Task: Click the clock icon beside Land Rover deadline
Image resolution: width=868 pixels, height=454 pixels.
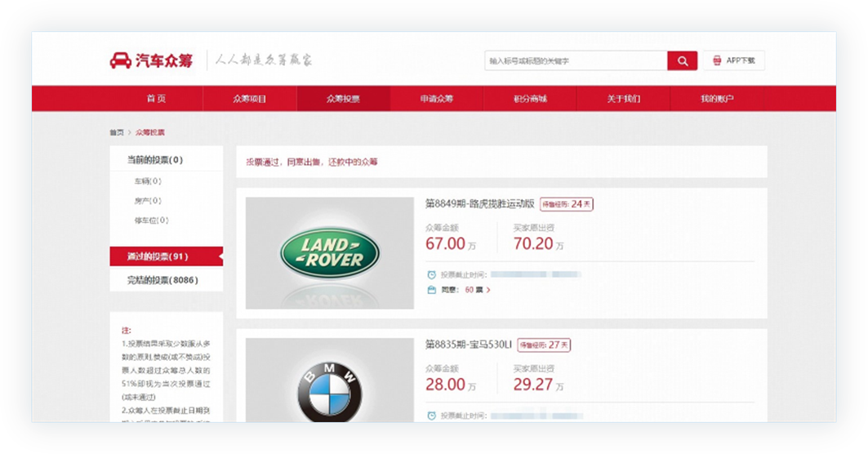Action: [431, 275]
